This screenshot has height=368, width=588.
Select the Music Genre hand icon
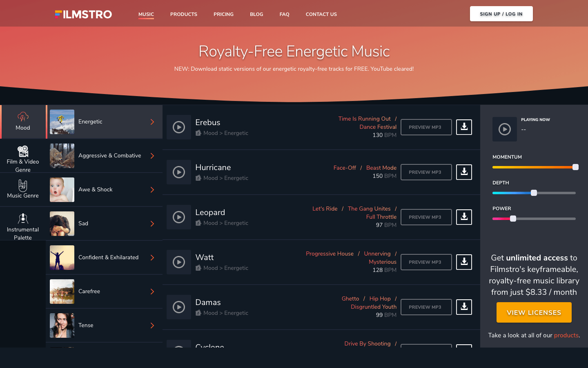[x=23, y=185]
